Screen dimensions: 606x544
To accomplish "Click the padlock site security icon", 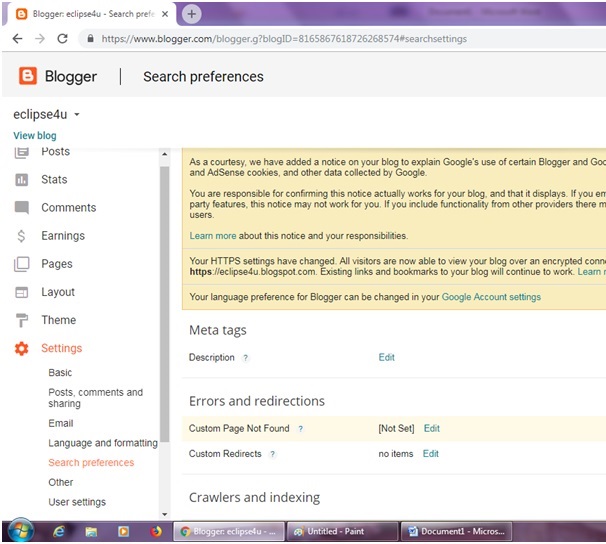I will tap(90, 39).
